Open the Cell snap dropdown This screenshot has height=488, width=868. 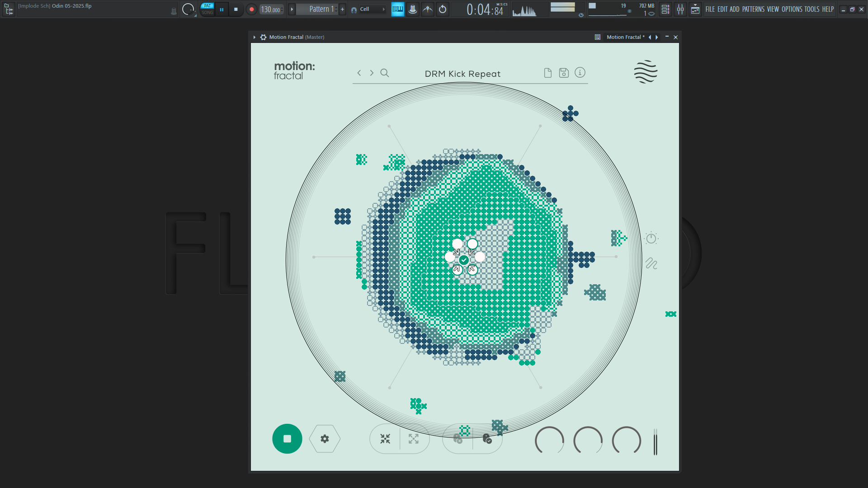371,9
